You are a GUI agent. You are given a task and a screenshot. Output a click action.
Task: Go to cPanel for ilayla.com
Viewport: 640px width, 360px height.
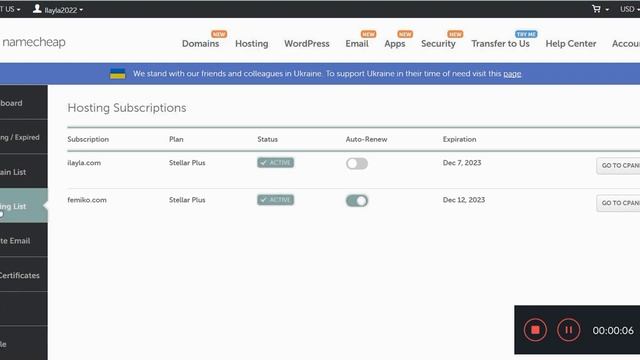618,166
